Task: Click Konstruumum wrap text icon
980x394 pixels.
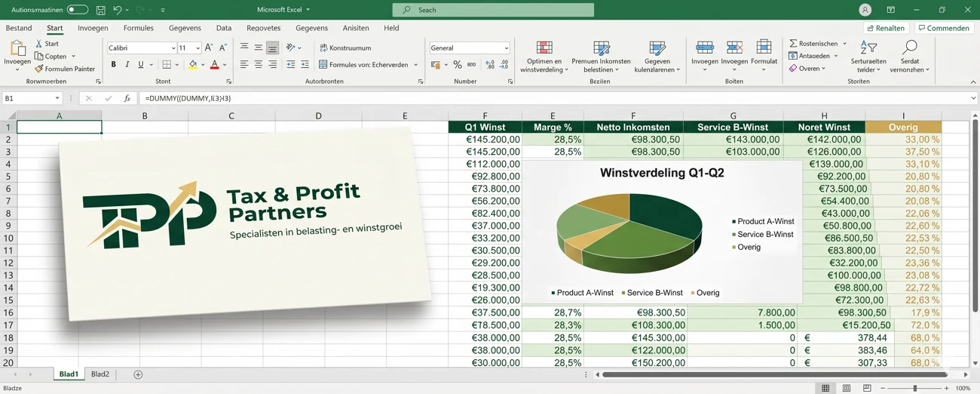Action: (323, 48)
